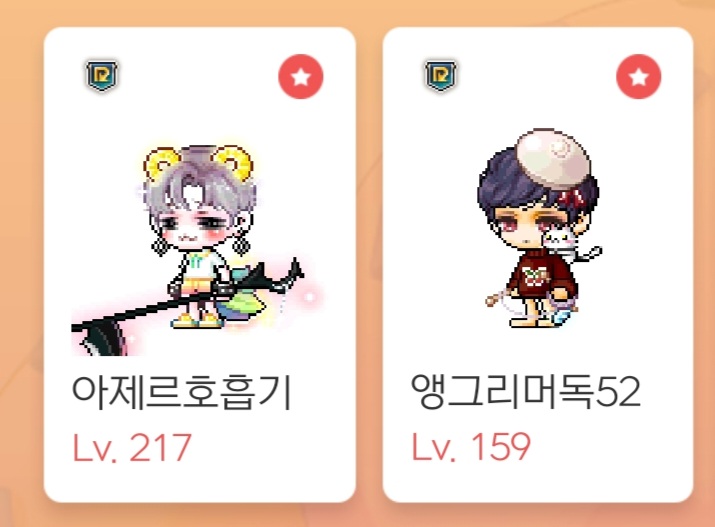
Task: Click the shield badge on 앵그리머독52 card
Action: (x=440, y=75)
